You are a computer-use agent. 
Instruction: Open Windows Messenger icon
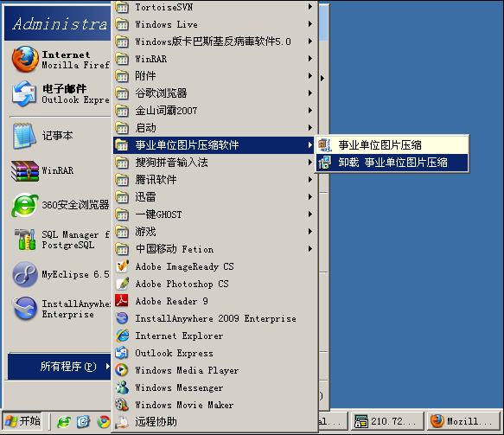pos(122,387)
